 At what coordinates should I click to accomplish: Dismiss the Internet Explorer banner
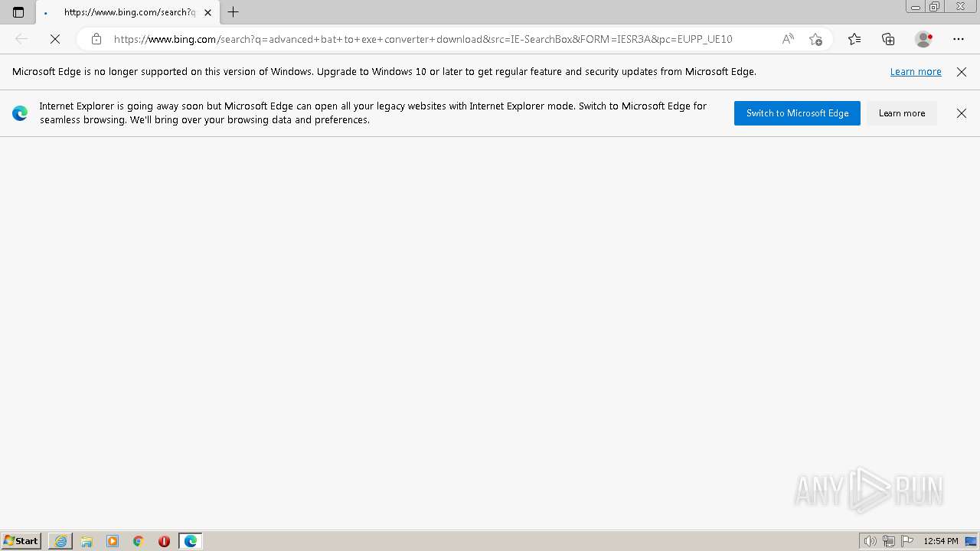(x=962, y=113)
